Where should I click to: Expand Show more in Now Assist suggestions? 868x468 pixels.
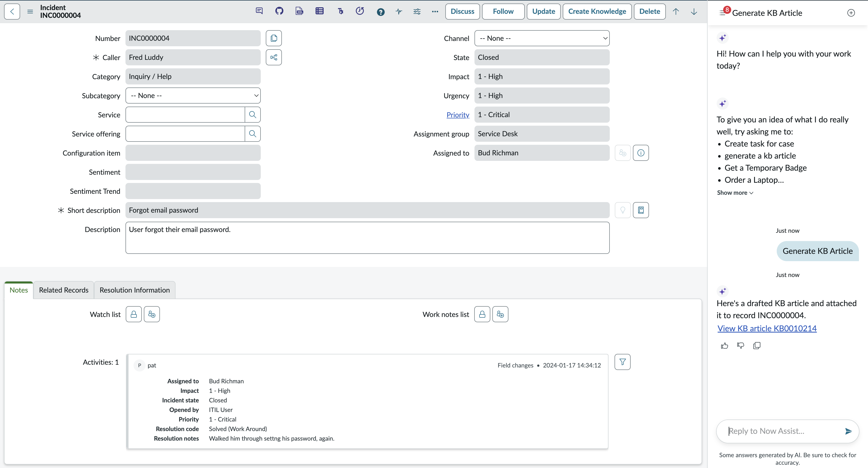tap(735, 193)
